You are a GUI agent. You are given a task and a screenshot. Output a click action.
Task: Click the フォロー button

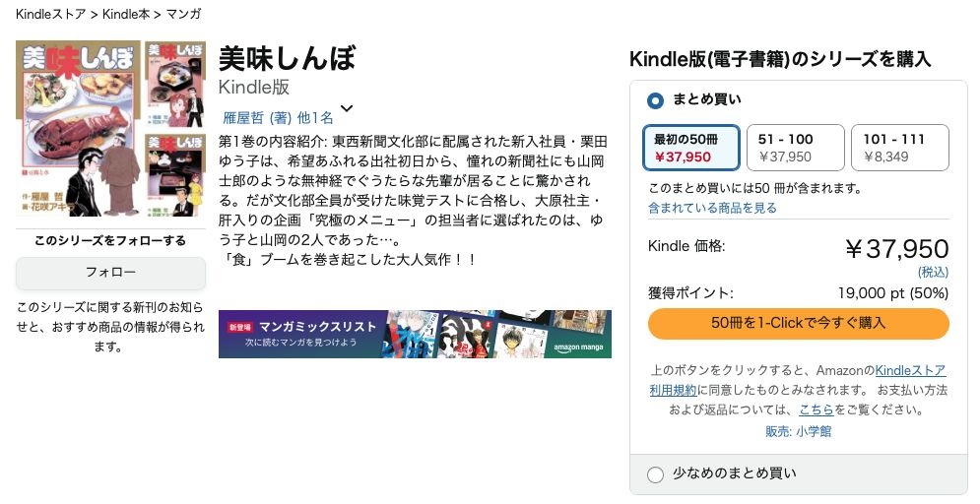110,273
